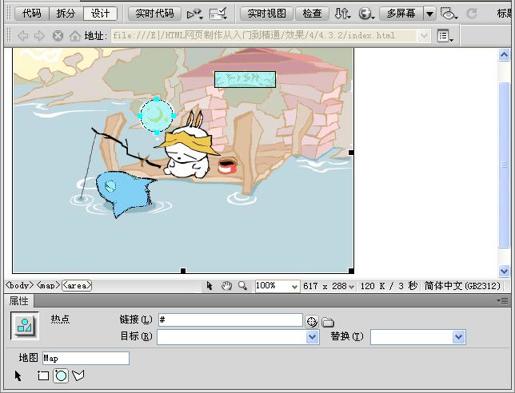
Task: Activate the zoom magnifier tool
Action: click(x=243, y=286)
